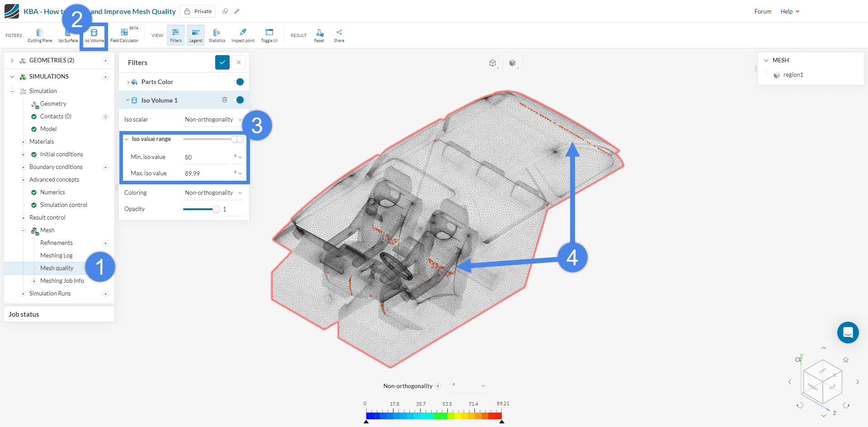
Task: Toggle the Legend display button
Action: point(195,35)
